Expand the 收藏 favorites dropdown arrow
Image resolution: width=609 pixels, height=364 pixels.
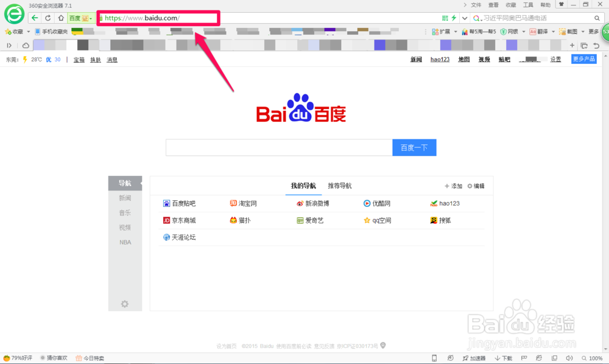point(29,32)
